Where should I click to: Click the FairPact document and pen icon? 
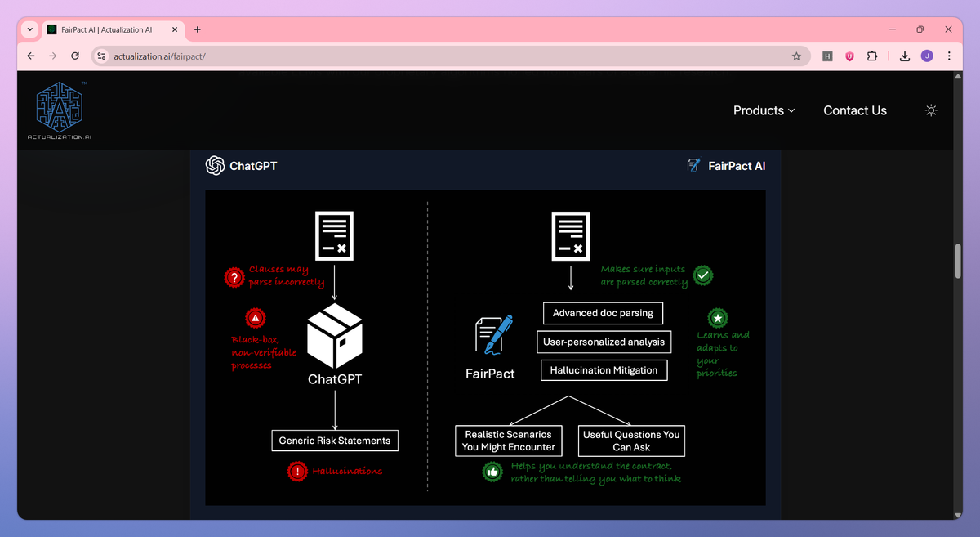pyautogui.click(x=492, y=336)
